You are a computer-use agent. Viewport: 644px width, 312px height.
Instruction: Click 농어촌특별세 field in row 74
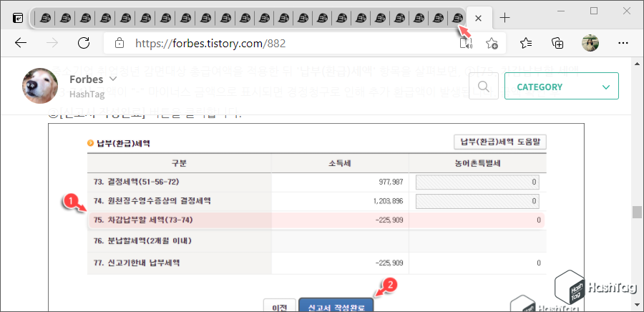[478, 202]
